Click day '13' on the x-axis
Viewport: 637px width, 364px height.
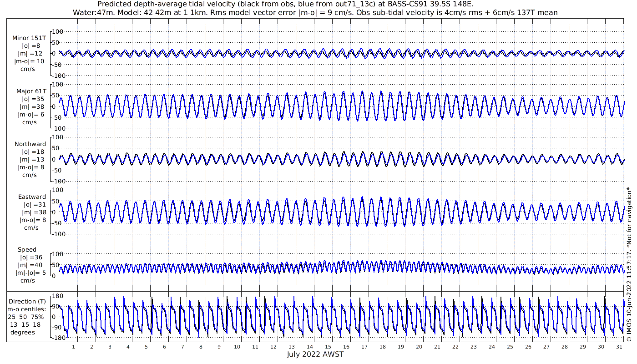[x=292, y=347]
